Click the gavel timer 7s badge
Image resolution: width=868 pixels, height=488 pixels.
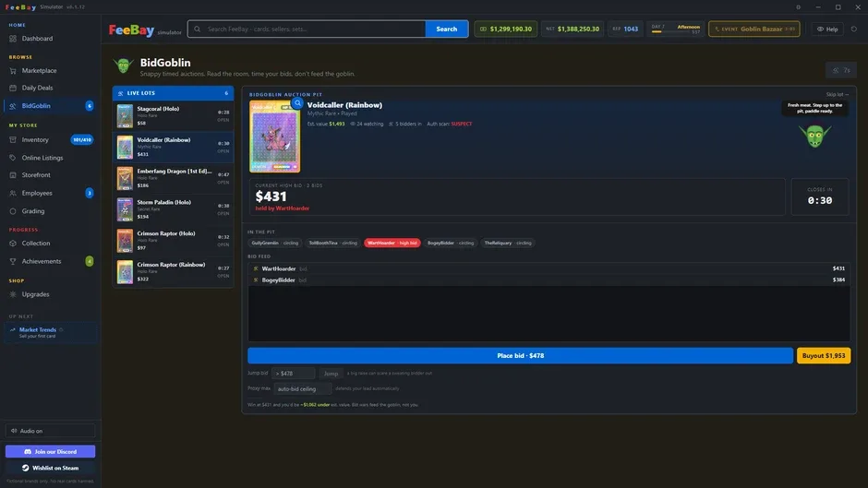pos(841,70)
